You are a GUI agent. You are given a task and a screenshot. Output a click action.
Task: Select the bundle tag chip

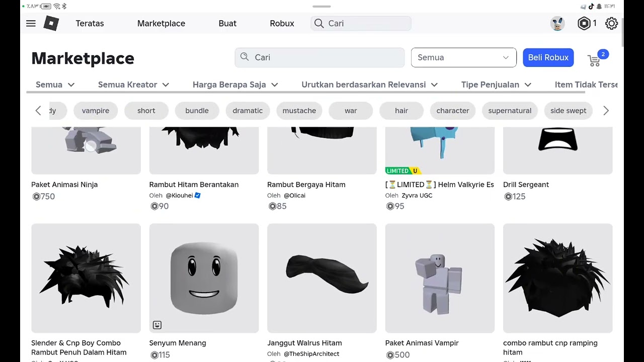click(x=197, y=111)
